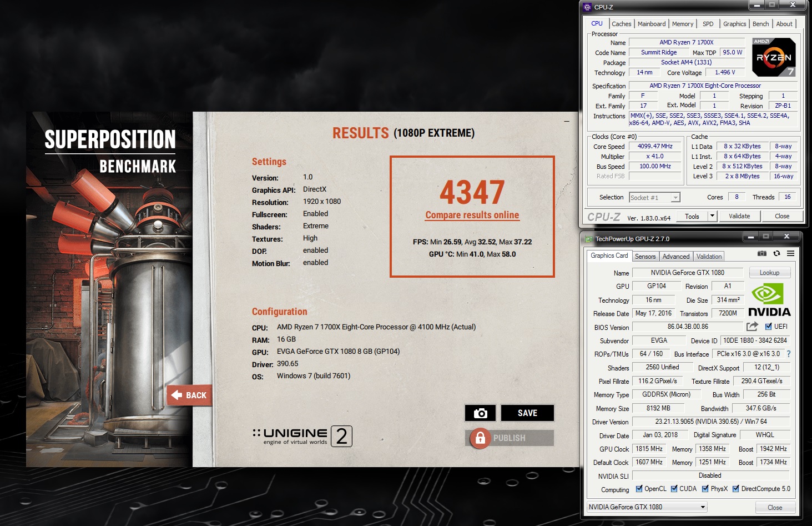This screenshot has height=526, width=812.
Task: Switch to the Advanced tab in GPU-Z
Action: 676,257
